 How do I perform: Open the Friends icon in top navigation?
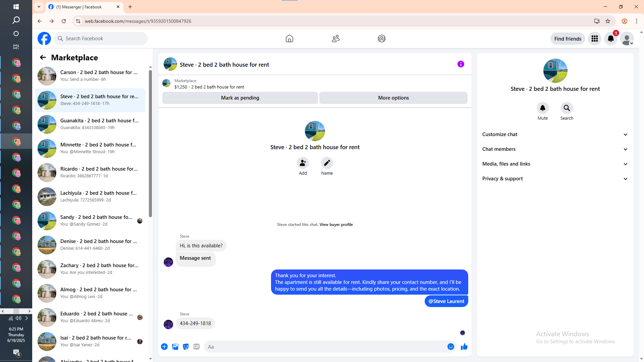tap(336, 39)
